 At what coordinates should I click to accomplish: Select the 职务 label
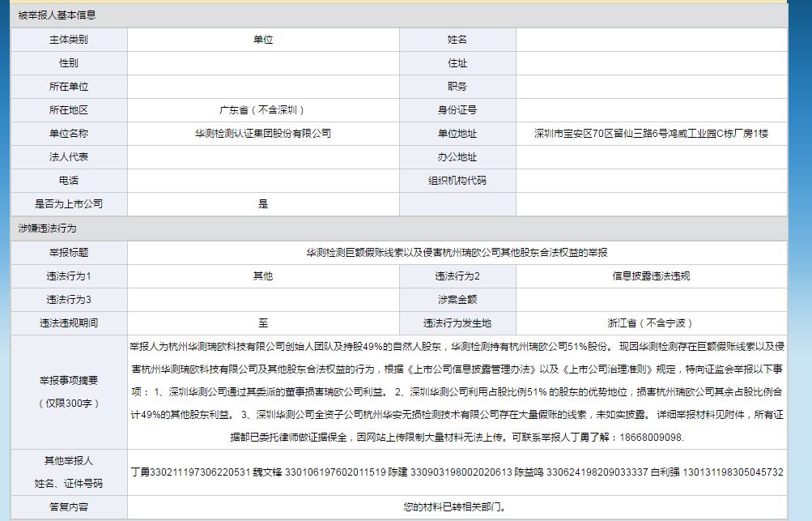coord(457,87)
